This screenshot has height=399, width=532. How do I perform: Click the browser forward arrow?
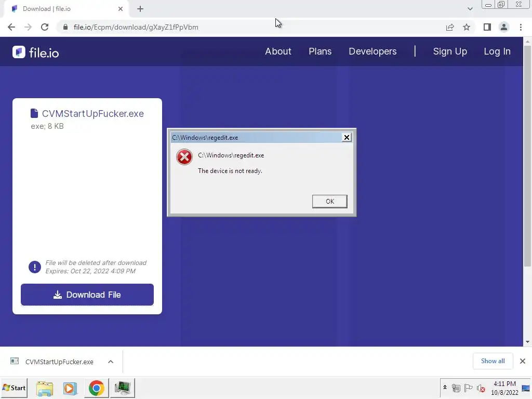pyautogui.click(x=28, y=27)
